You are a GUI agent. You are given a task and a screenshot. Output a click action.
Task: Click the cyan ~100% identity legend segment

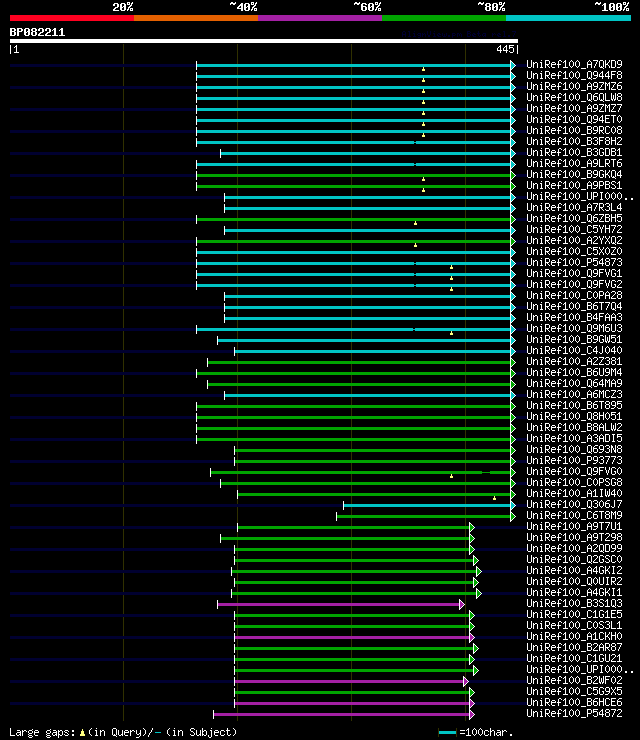pos(568,18)
